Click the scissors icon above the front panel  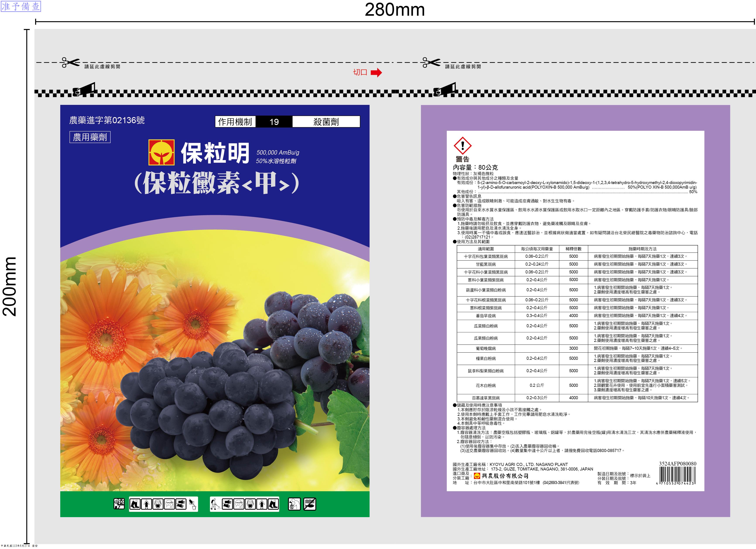(71, 62)
